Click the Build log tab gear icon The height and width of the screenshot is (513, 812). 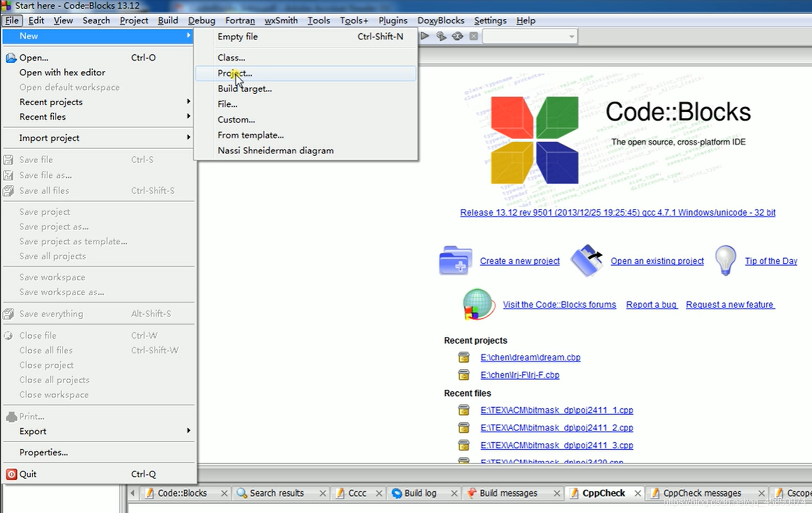pos(396,493)
